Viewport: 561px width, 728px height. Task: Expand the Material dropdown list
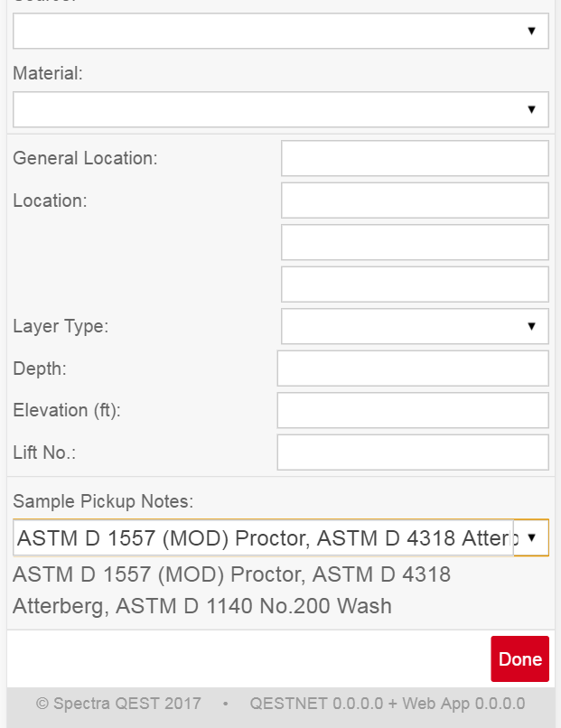click(280, 109)
